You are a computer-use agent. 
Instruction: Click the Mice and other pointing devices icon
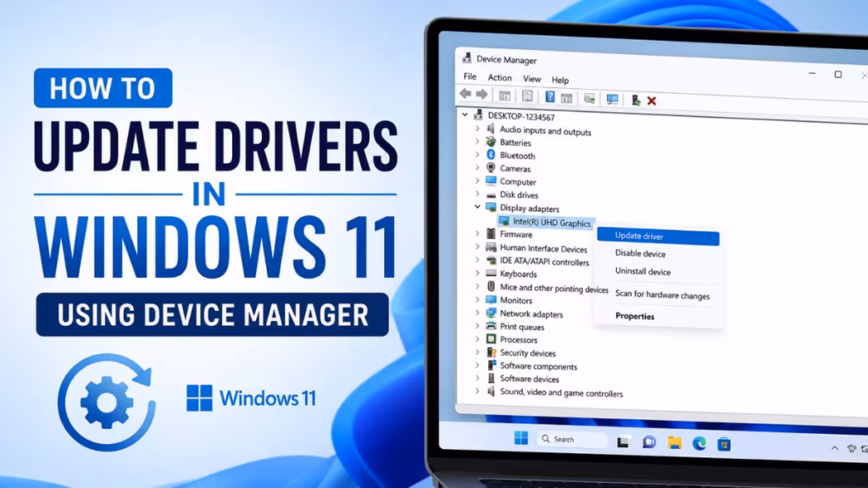click(x=491, y=286)
